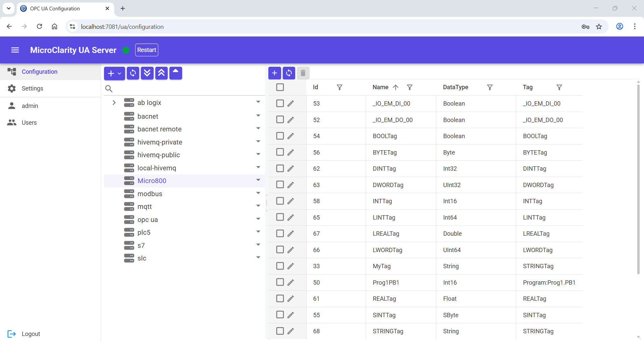Check the checkbox for the DINTTag row

(280, 168)
